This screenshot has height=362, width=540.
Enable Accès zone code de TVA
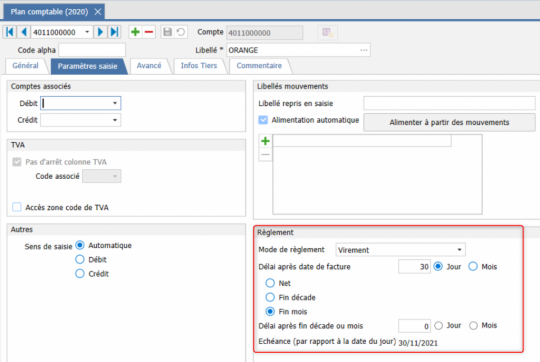click(17, 207)
